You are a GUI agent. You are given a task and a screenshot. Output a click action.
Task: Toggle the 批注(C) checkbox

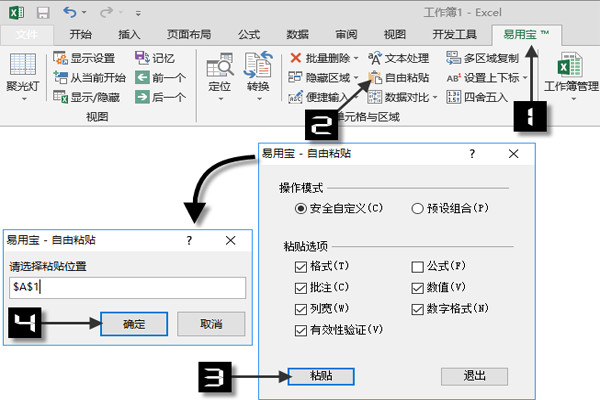[x=301, y=288]
